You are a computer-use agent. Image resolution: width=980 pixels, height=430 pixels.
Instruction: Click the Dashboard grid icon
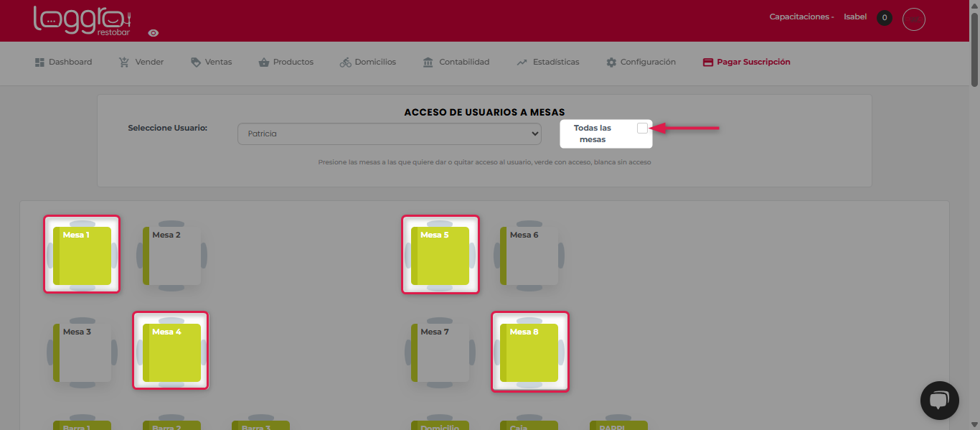[x=40, y=62]
